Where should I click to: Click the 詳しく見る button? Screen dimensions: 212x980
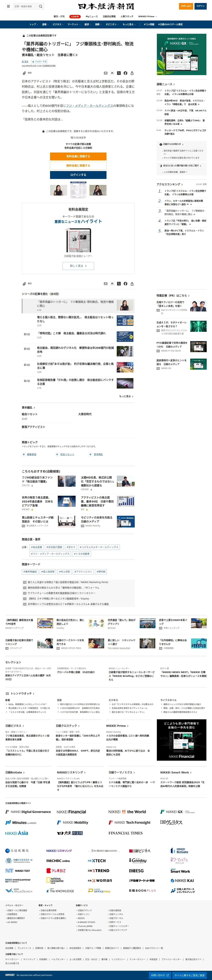click(78, 266)
